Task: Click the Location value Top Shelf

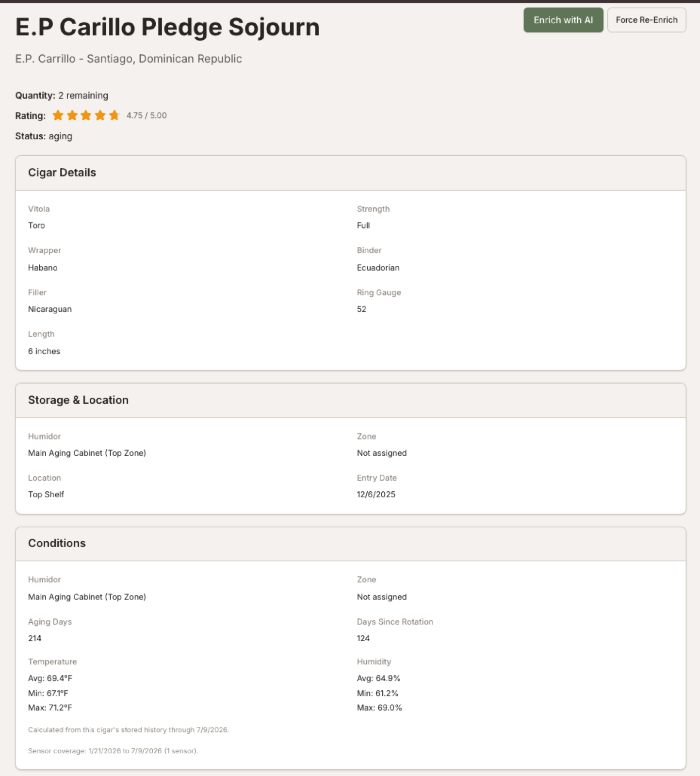Action: (x=46, y=495)
